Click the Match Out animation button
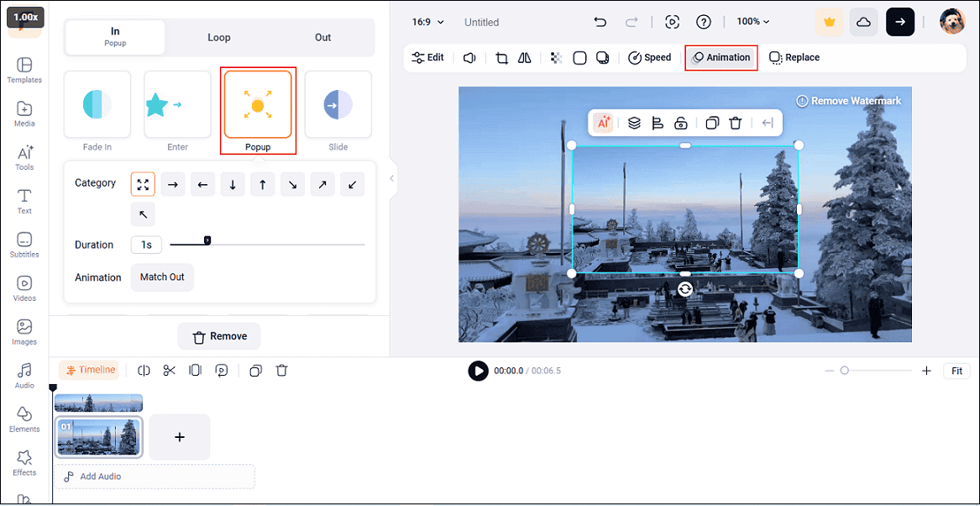Screen dimensions: 980x506 (162, 277)
